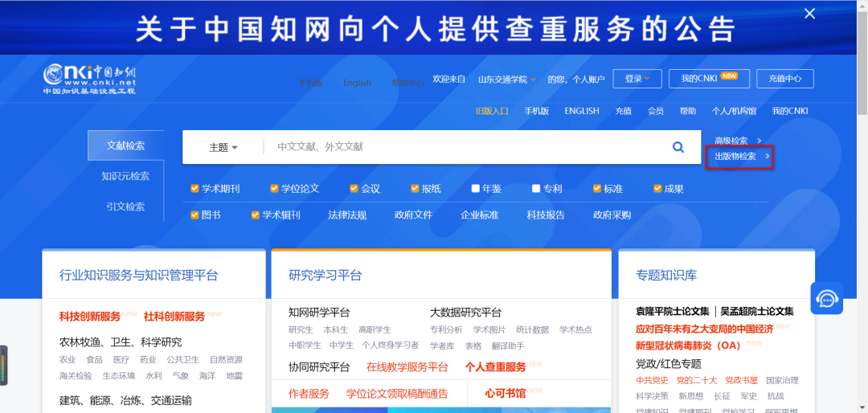The image size is (868, 413).
Task: Open 应对百年未有之大变局的中国经济 link
Action: coord(704,329)
